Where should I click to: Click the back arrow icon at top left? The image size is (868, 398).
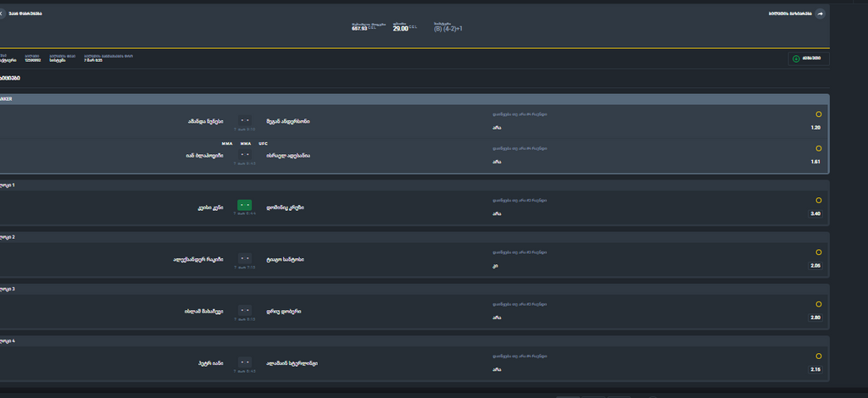coord(3,14)
